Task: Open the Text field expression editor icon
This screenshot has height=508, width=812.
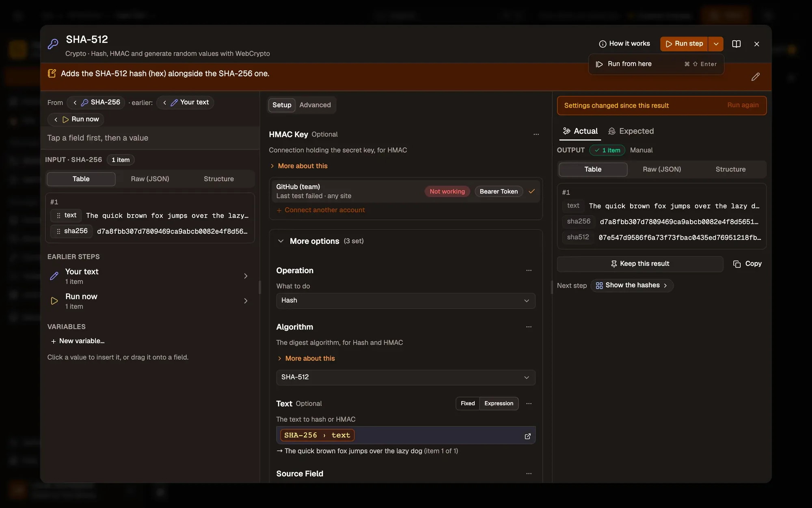Action: (527, 436)
